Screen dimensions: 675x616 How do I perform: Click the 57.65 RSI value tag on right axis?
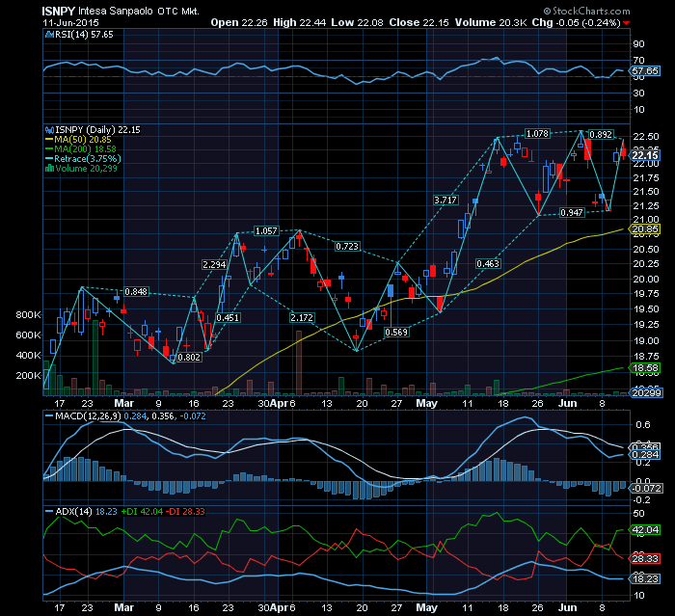click(x=644, y=71)
